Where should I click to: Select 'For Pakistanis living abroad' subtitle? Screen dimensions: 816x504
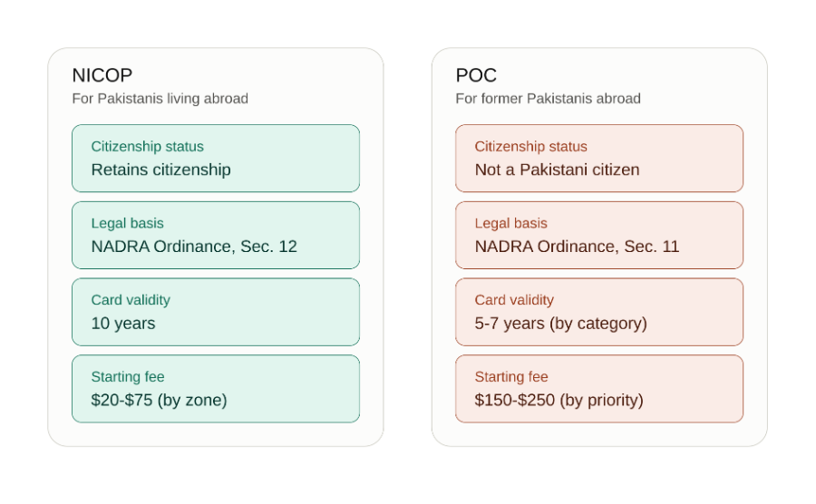coord(160,99)
